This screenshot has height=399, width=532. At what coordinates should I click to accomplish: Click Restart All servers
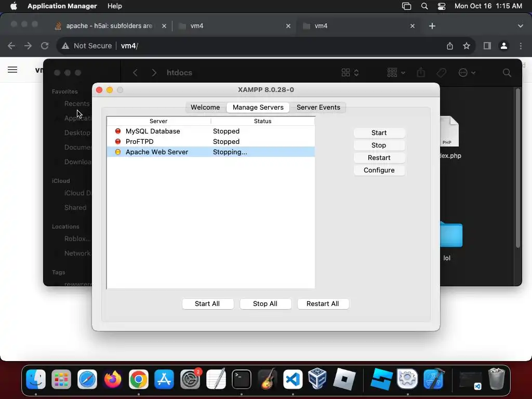[323, 303]
